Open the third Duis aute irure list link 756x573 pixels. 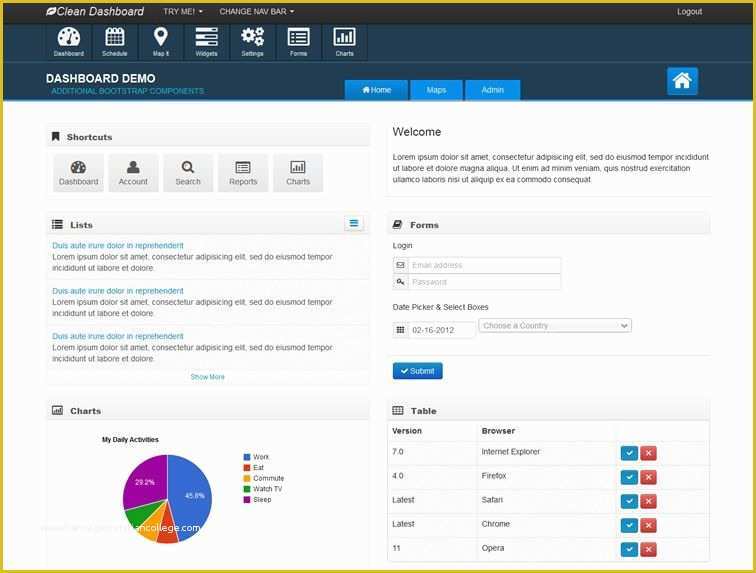pos(118,336)
